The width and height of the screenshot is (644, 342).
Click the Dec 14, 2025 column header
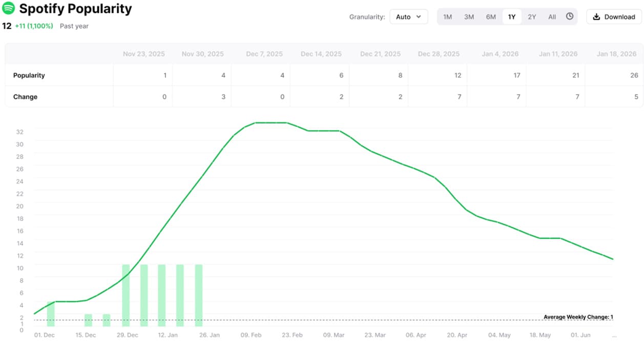coord(321,54)
